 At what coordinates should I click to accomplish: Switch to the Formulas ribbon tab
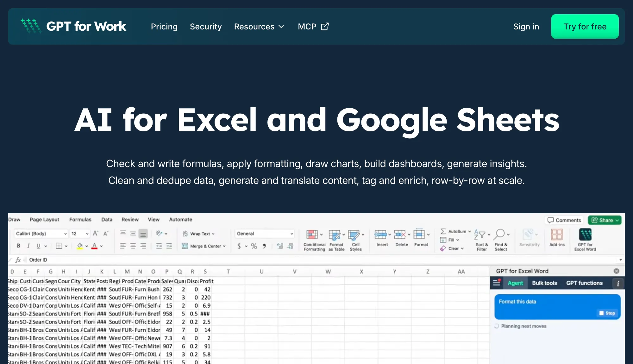tap(80, 219)
